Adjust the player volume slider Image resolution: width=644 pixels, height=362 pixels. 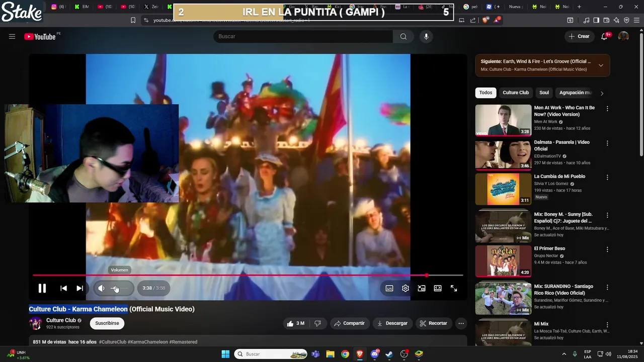pos(120,288)
